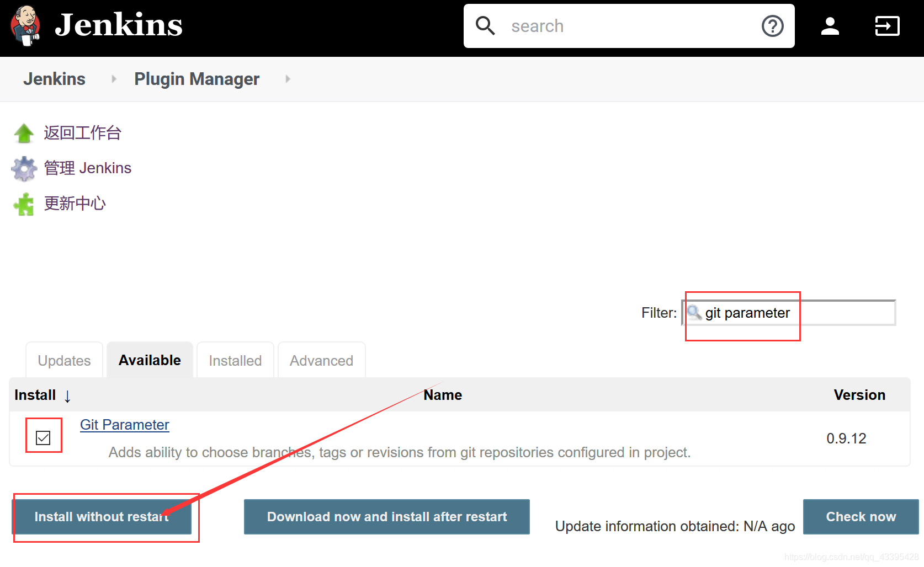This screenshot has height=567, width=924.
Task: Click the logout icon in header
Action: pos(887,26)
